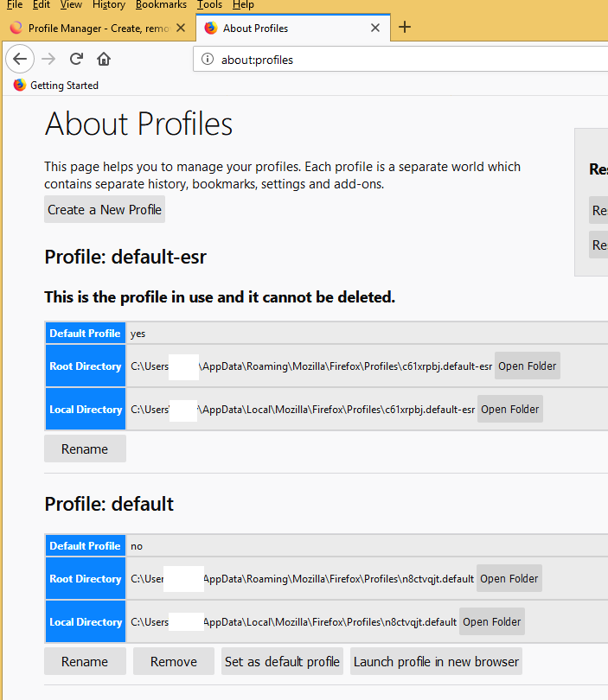This screenshot has height=700, width=608.
Task: Go back with the back arrow button
Action: 20,59
